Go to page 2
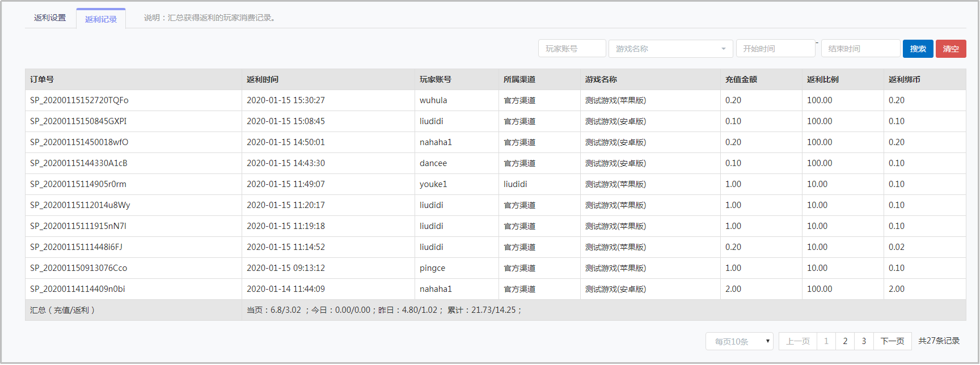The height and width of the screenshot is (365, 980). [845, 341]
